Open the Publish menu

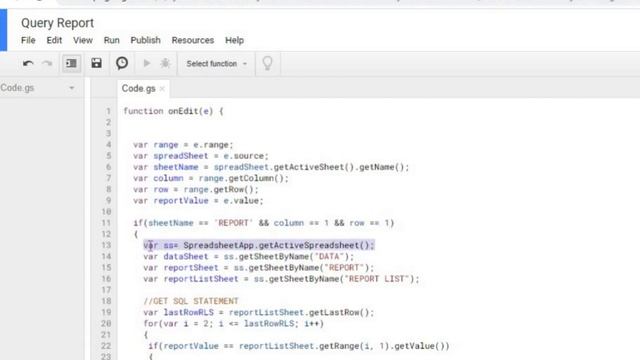(145, 40)
